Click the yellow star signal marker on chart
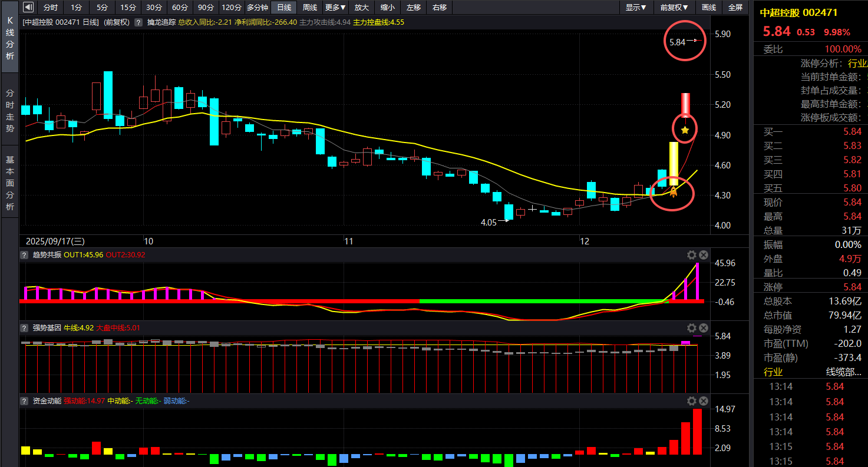Viewport: 868px width, 467px height. point(685,130)
